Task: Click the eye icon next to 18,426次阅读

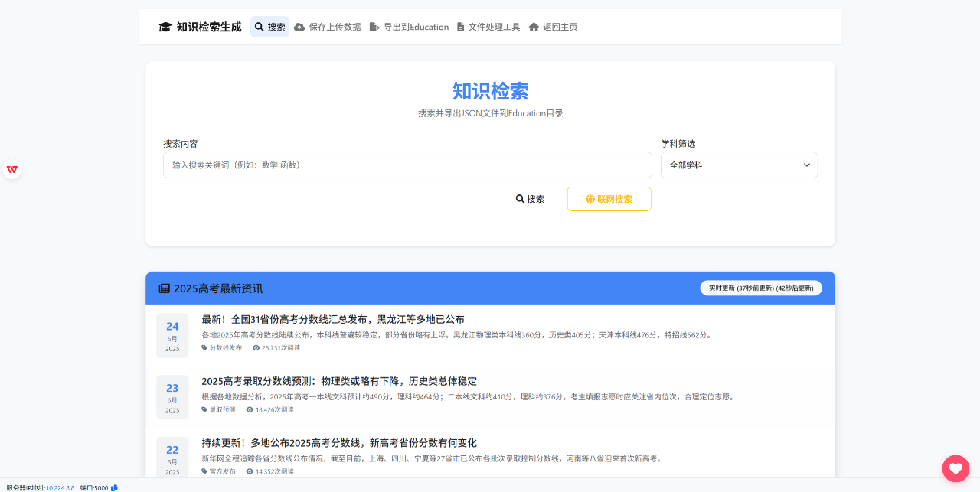Action: click(250, 409)
